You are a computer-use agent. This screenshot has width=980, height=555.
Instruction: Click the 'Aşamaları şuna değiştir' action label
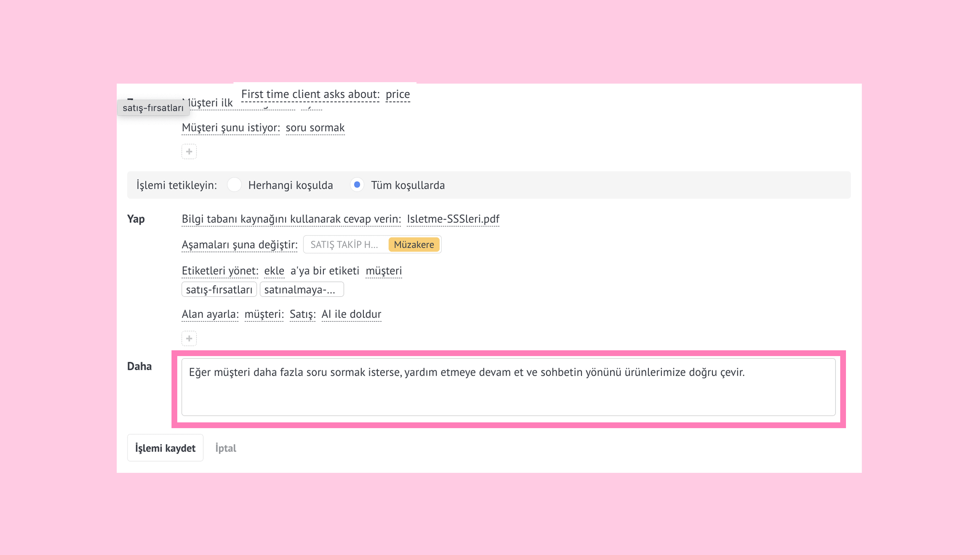tap(239, 244)
